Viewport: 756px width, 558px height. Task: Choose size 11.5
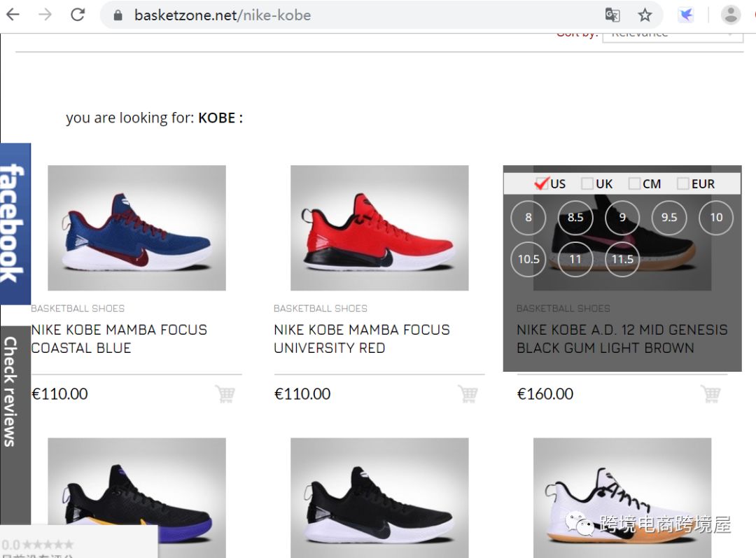(x=622, y=260)
